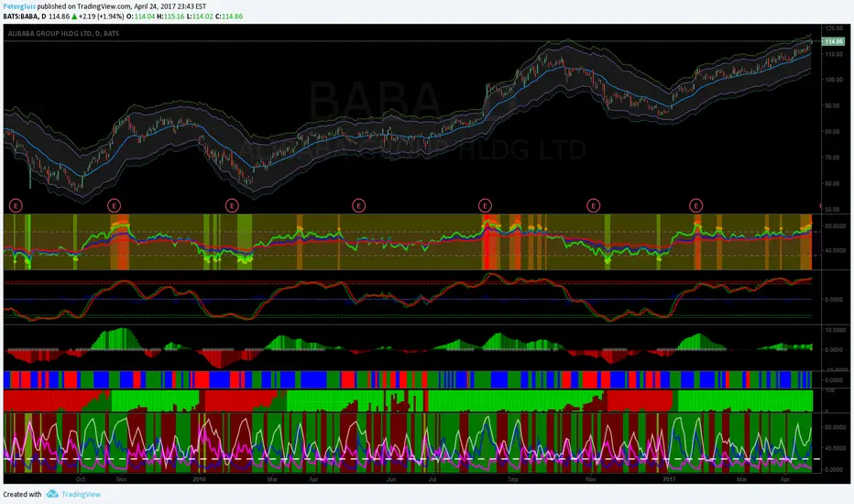Click the 2017 label on time axis
Screen dimensions: 854x504
[x=669, y=479]
